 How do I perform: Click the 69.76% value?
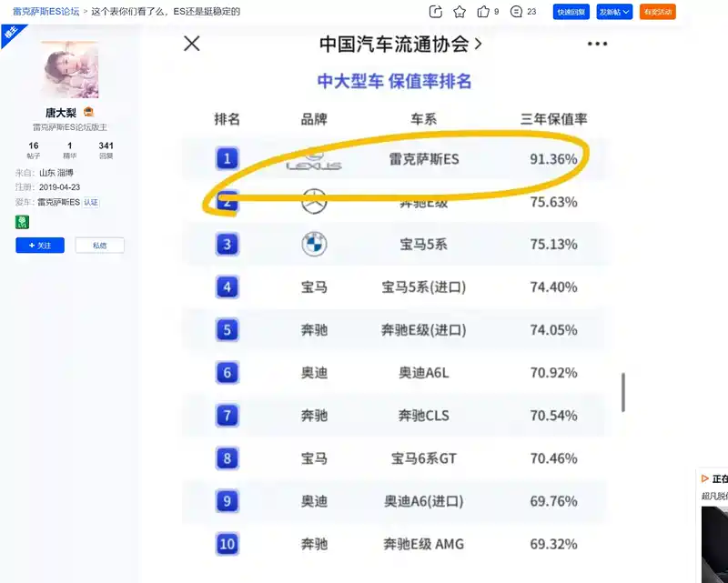553,501
